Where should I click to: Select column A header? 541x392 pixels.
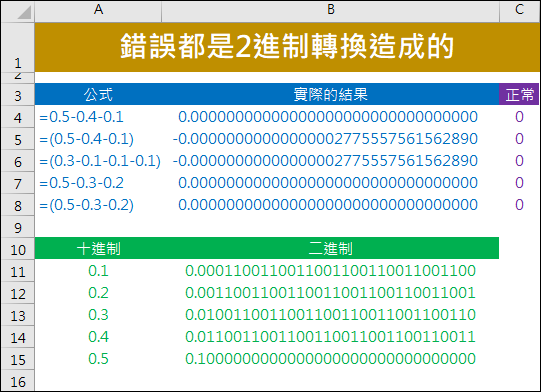point(98,10)
